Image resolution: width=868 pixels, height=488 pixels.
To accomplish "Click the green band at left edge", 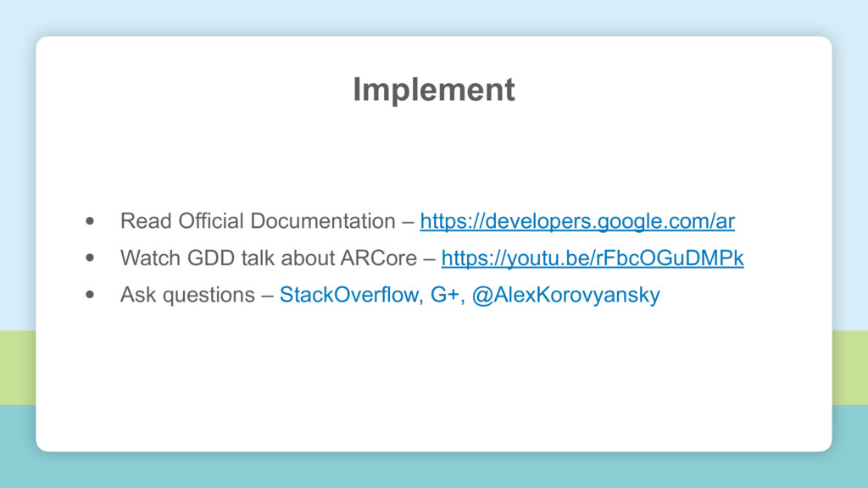I will point(18,368).
